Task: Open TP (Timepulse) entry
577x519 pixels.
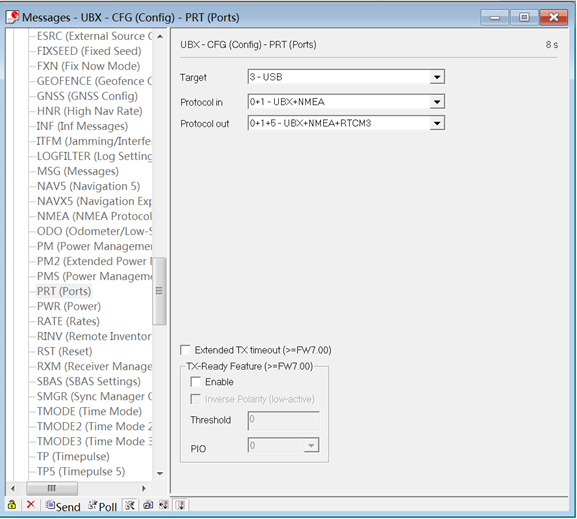Action: (x=73, y=456)
